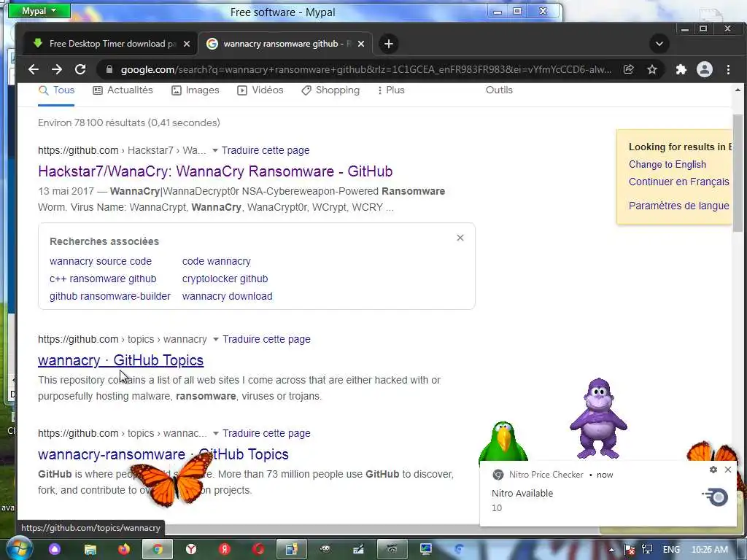Click the green parrot desktop character
This screenshot has height=560, width=747.
pos(503,441)
